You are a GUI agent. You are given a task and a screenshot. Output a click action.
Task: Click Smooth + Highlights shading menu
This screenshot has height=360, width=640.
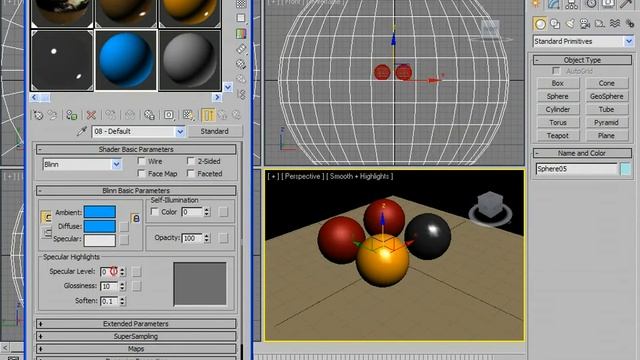[359, 176]
